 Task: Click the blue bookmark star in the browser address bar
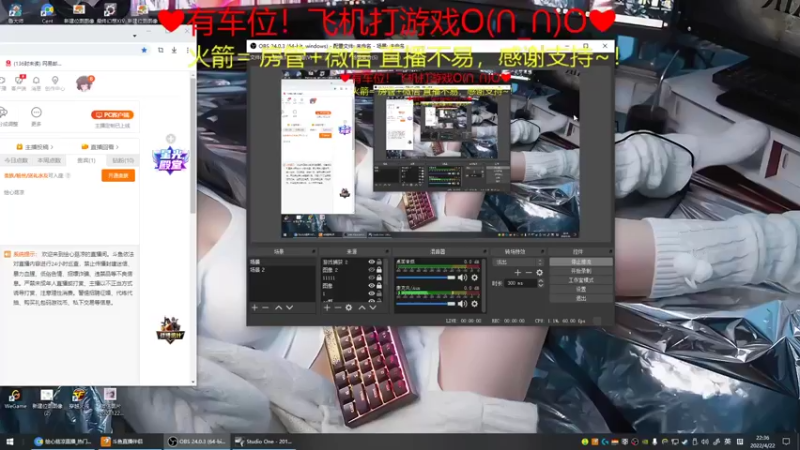(x=144, y=50)
